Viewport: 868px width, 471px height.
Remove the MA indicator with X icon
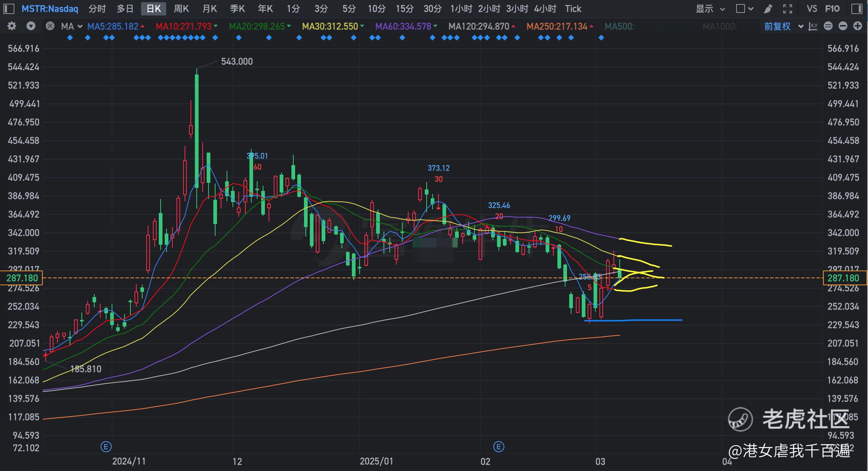click(x=50, y=26)
